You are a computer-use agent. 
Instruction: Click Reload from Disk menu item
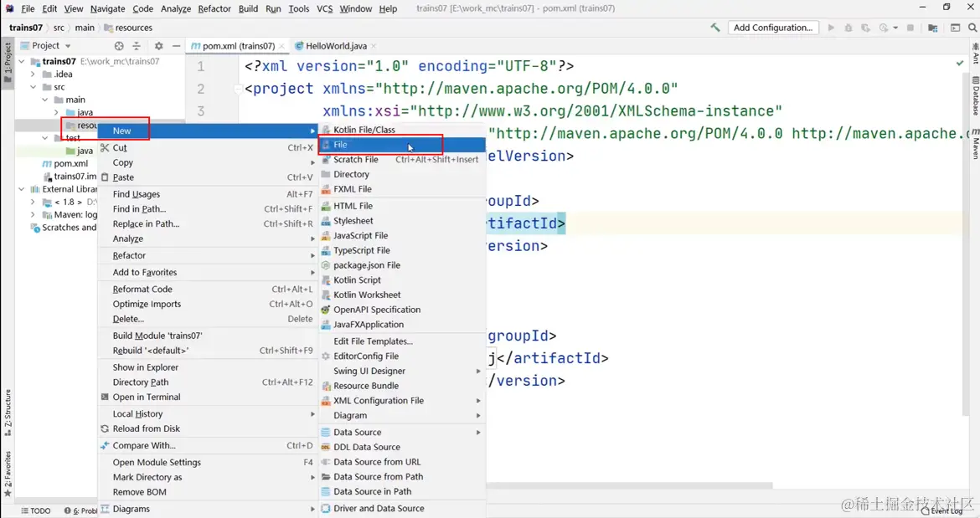[x=208, y=429]
